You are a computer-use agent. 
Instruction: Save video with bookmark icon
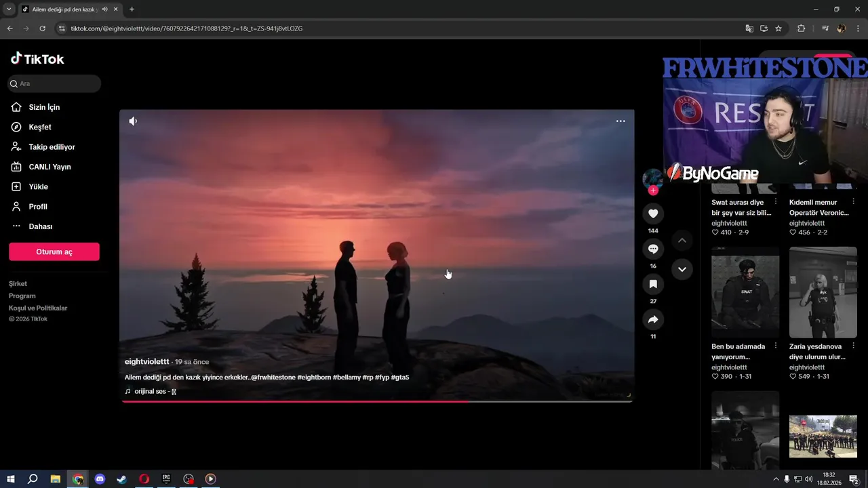(x=653, y=284)
